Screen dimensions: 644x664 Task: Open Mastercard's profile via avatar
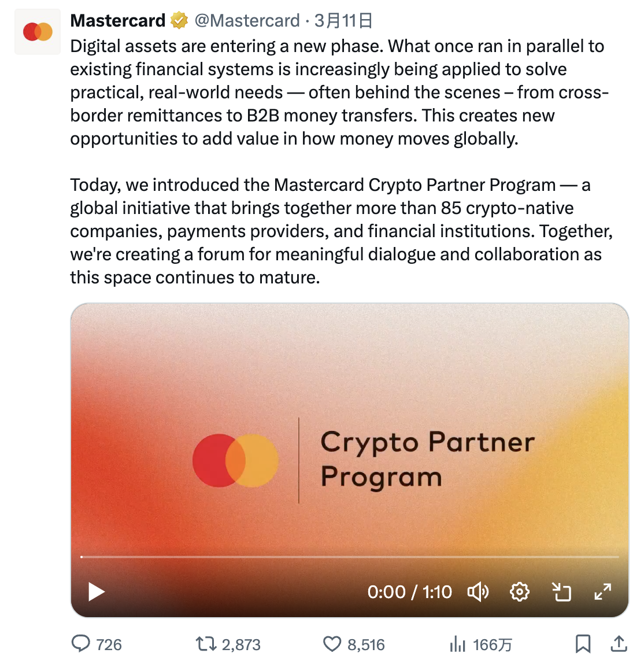[x=37, y=31]
